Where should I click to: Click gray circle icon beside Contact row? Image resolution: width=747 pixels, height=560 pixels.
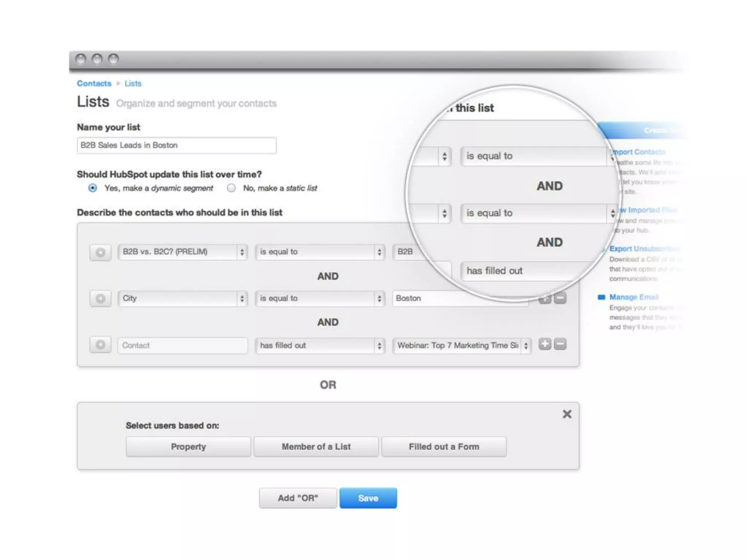100,345
